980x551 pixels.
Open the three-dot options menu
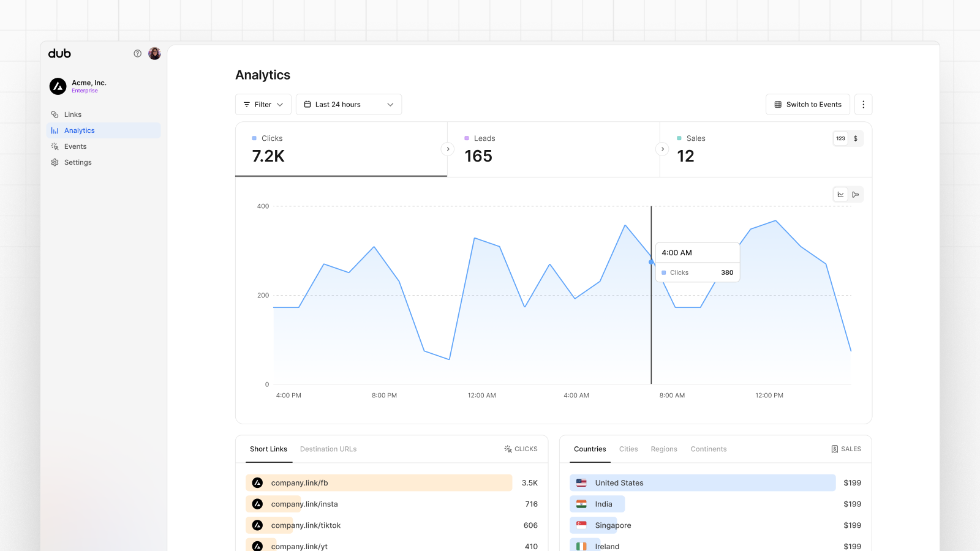tap(864, 104)
